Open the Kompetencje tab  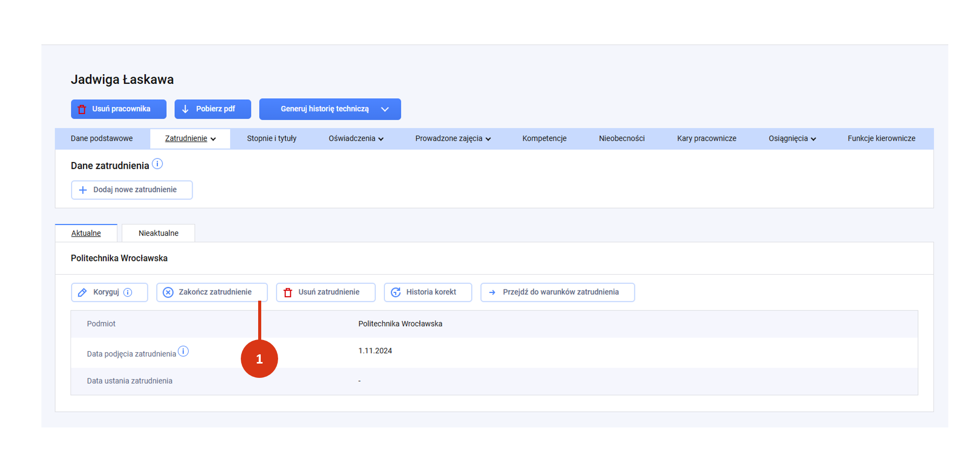pos(544,139)
